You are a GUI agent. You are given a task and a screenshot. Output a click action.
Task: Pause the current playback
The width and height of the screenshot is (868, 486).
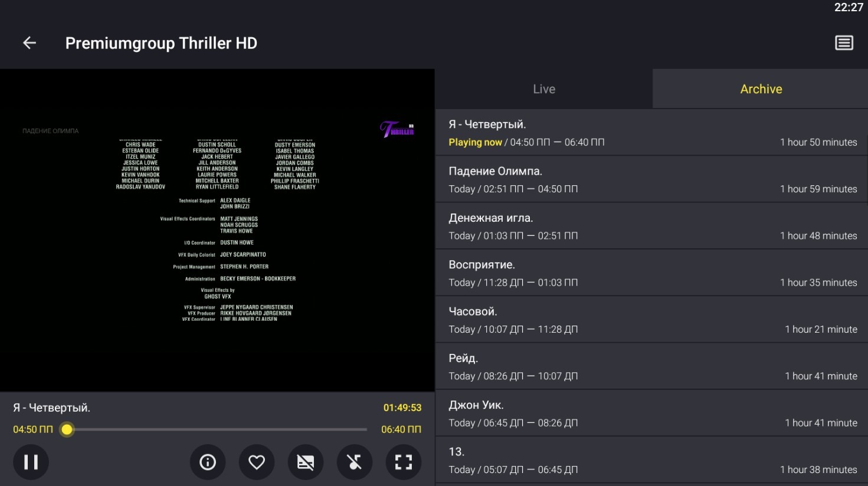pos(31,462)
